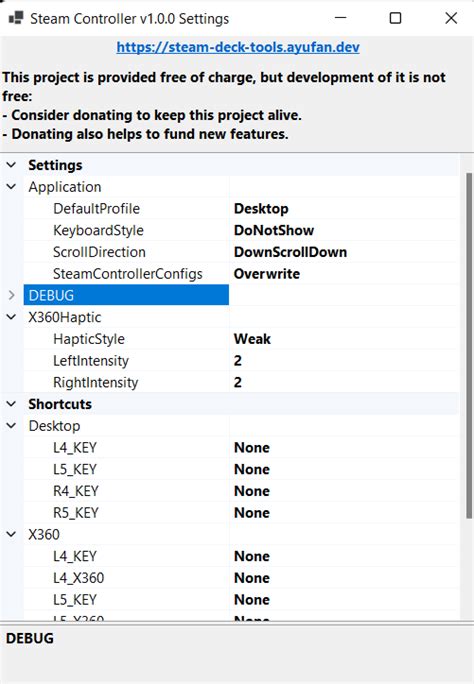Select the Desktop shortcuts group label
474x684 pixels.
pos(54,426)
